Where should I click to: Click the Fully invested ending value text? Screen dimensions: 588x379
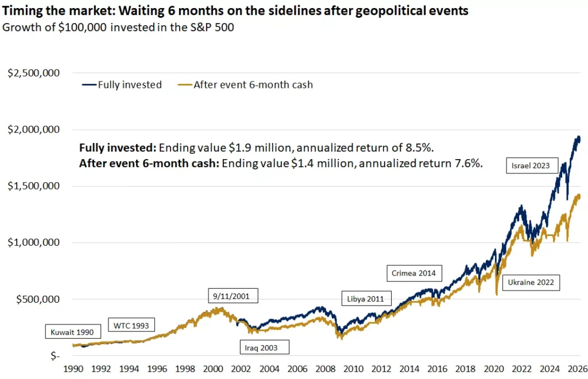257,148
